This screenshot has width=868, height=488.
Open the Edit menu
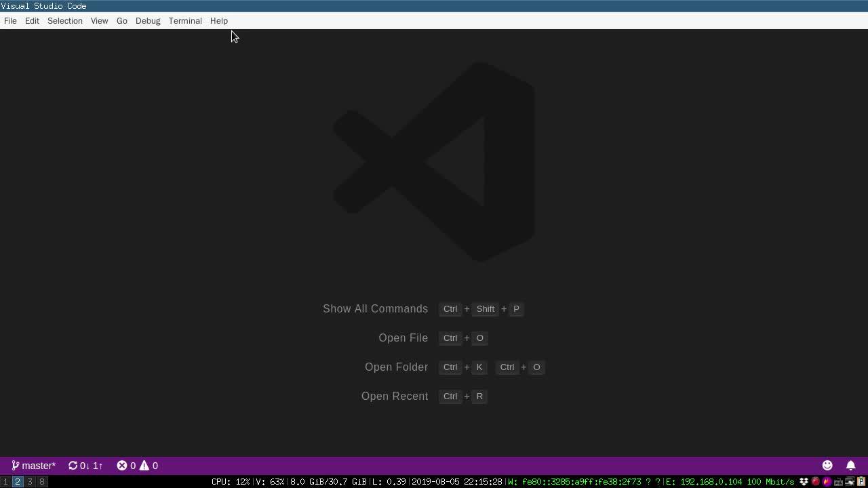(x=32, y=20)
